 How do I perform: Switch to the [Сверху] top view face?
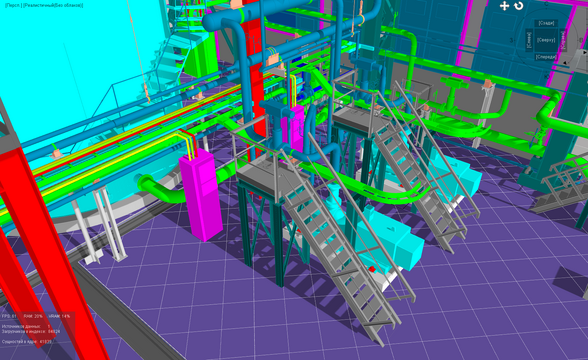(x=546, y=40)
